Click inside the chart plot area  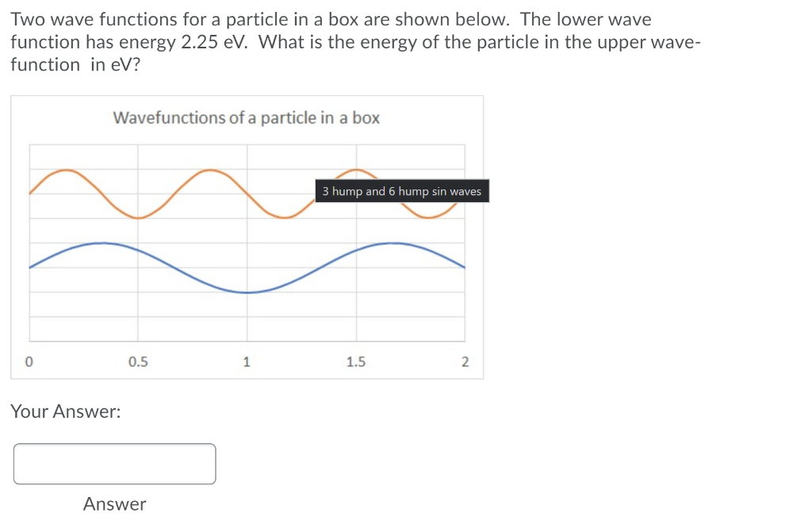pos(246,317)
